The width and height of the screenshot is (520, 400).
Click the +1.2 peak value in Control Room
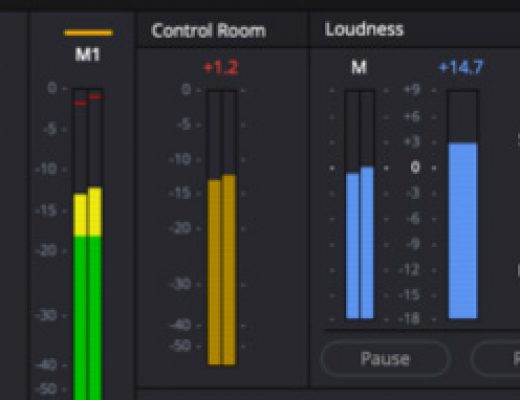tap(221, 67)
